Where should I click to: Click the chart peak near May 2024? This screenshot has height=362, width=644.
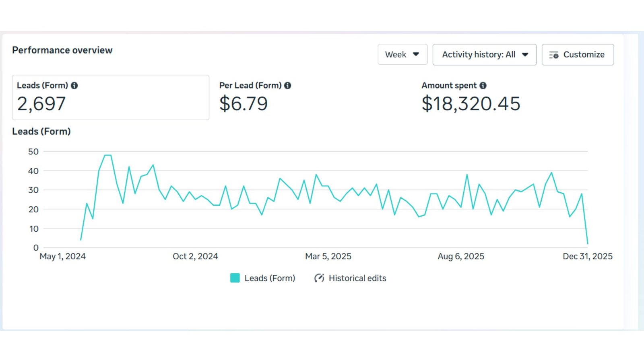click(107, 155)
